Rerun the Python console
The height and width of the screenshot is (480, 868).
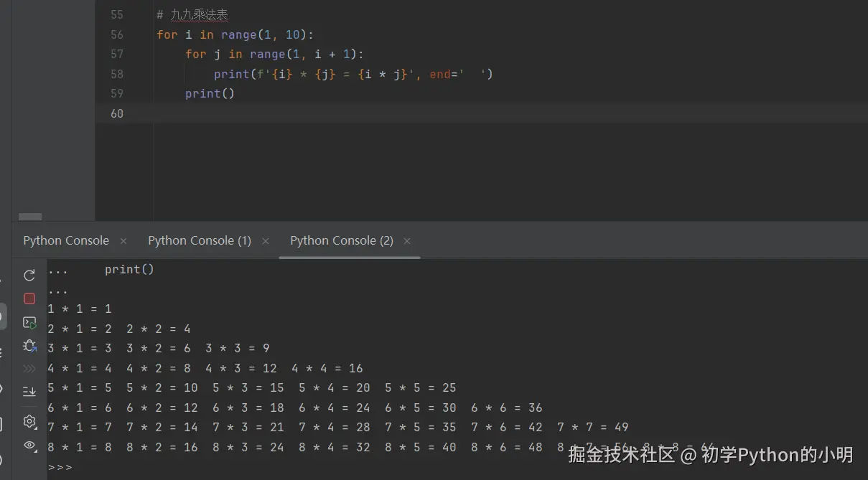29,276
